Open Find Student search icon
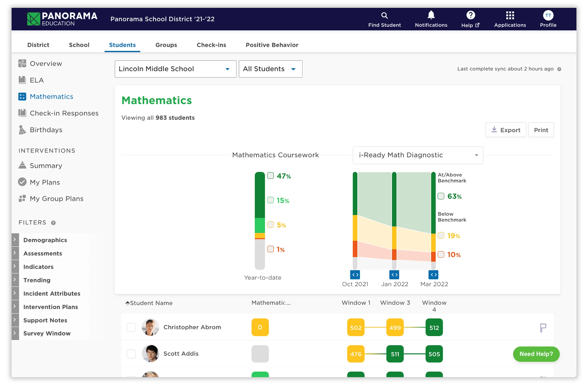588x385 pixels. (x=384, y=15)
